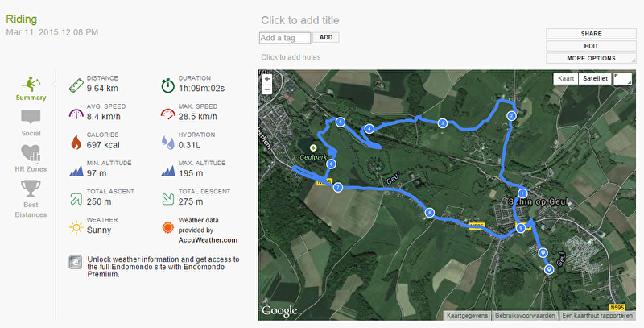Switch map to Kaart view
The image size is (644, 328).
coord(566,78)
